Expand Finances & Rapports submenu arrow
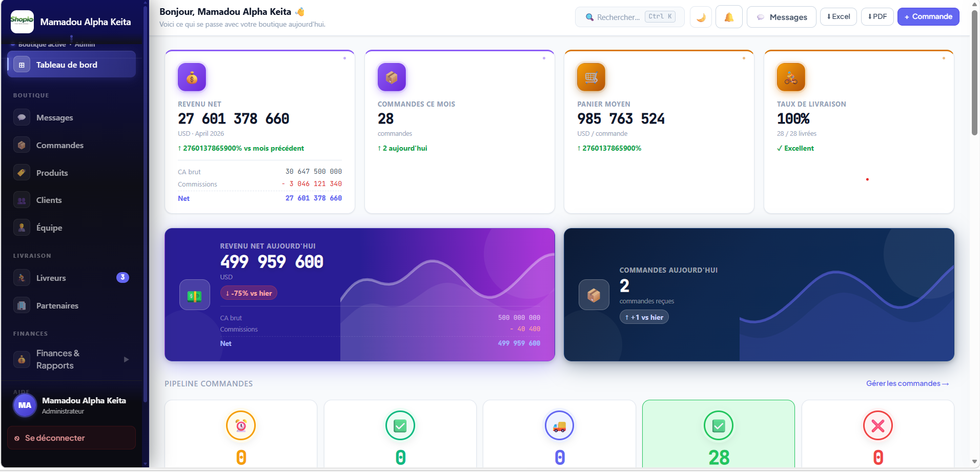Image resolution: width=980 pixels, height=472 pixels. 126,359
